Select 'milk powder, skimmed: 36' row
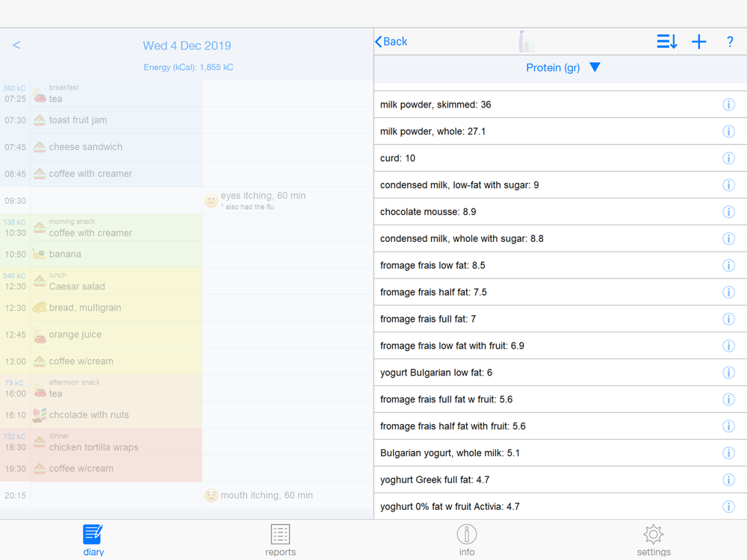This screenshot has width=747, height=560. coord(560,105)
